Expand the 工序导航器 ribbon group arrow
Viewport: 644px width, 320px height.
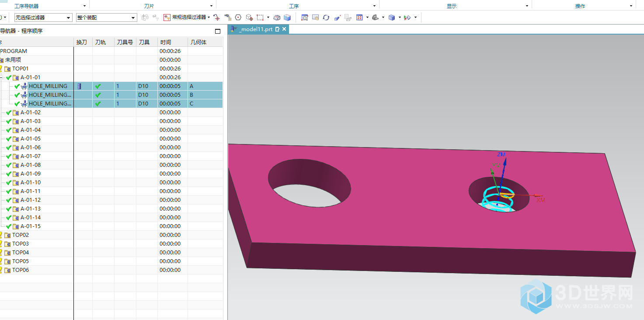click(85, 6)
